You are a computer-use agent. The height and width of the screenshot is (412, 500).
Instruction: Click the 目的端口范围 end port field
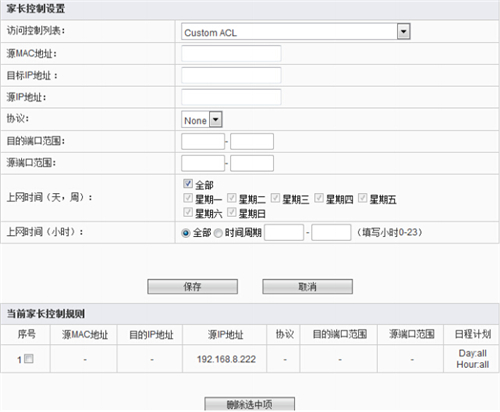click(x=252, y=142)
